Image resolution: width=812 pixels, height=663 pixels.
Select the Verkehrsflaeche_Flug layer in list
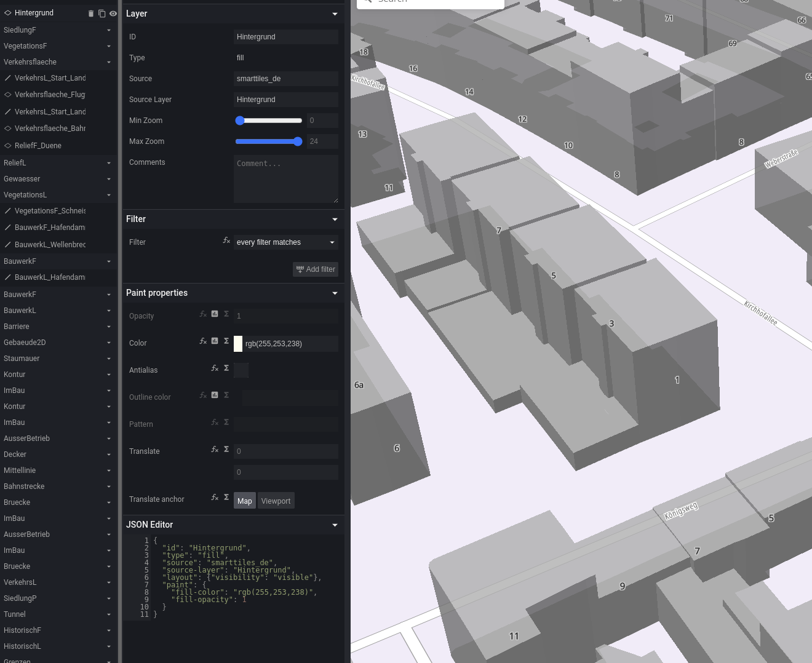coord(50,95)
